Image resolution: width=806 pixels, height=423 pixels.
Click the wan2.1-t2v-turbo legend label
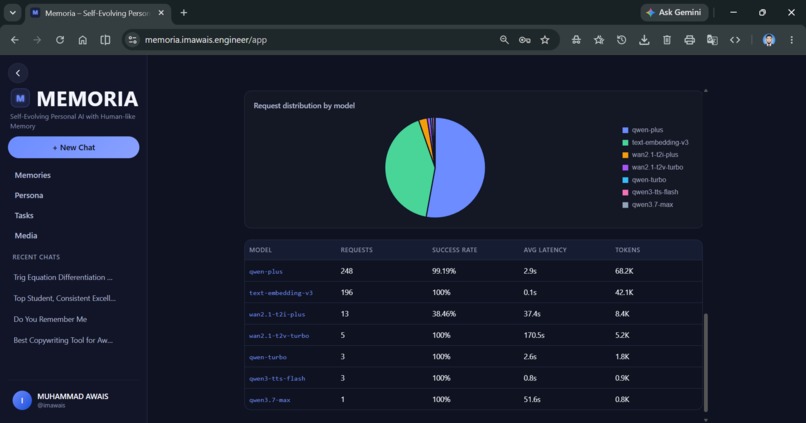pos(657,167)
